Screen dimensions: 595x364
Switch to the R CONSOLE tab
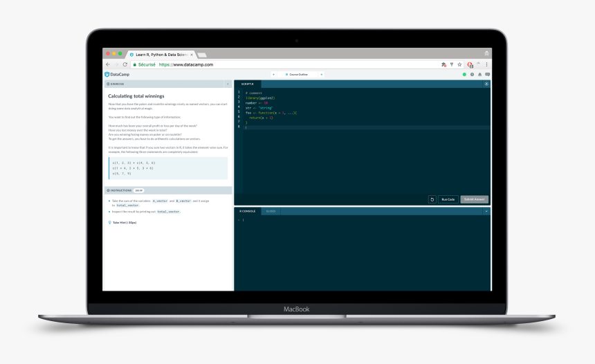[x=248, y=211]
